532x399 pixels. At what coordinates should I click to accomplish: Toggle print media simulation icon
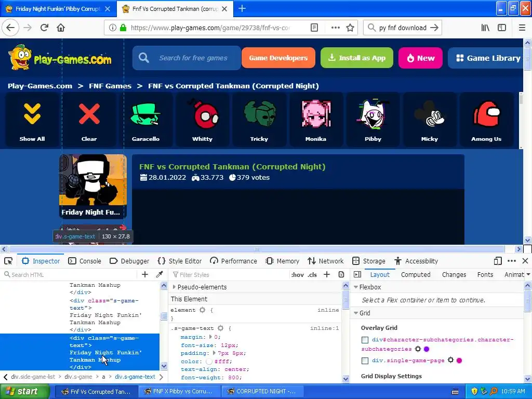pos(341,274)
